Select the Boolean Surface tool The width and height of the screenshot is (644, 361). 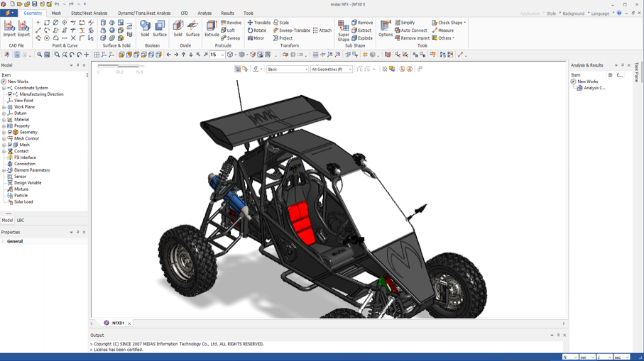[160, 28]
